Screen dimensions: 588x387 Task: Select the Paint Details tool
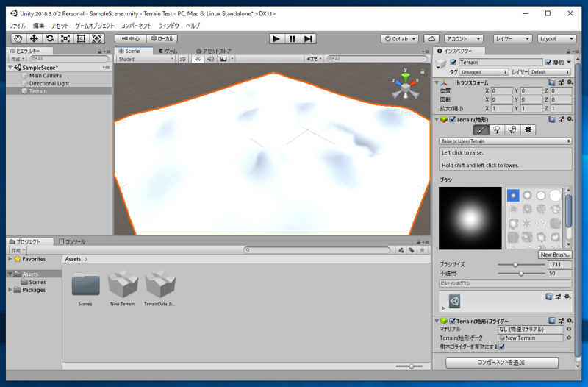(x=512, y=130)
